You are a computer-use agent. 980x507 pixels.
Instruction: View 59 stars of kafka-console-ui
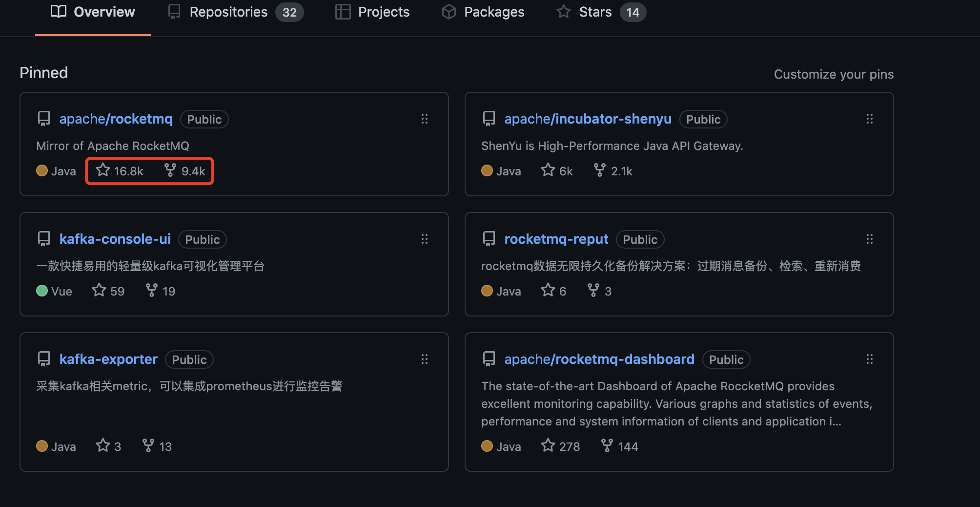pyautogui.click(x=108, y=291)
